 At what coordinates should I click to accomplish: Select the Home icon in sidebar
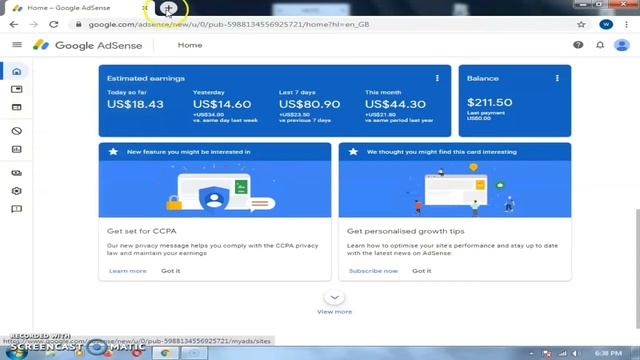(16, 71)
